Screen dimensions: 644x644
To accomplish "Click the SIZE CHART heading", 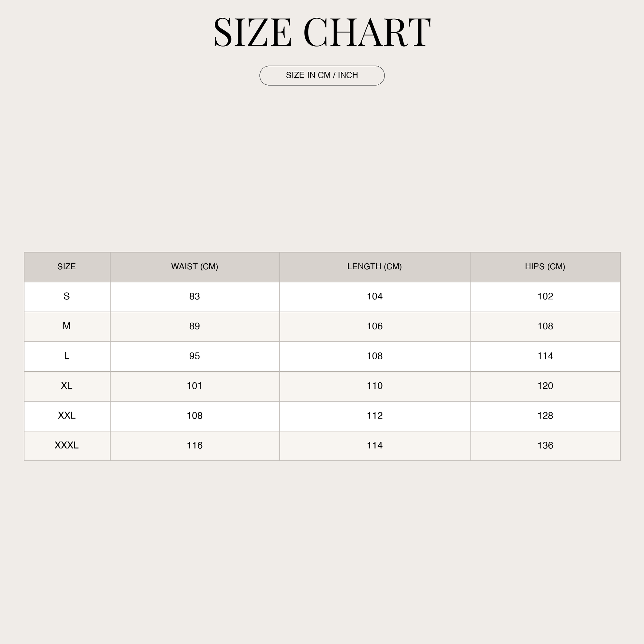I will [322, 32].
